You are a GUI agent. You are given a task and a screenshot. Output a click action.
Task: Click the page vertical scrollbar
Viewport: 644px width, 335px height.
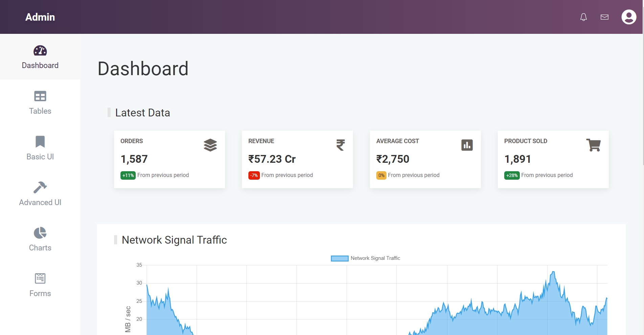tap(643, 102)
